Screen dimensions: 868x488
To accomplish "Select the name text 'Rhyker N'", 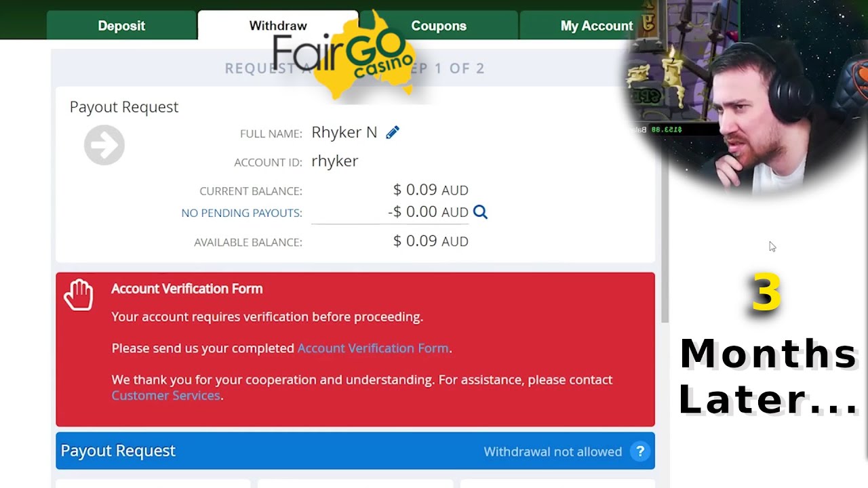I will pyautogui.click(x=344, y=132).
